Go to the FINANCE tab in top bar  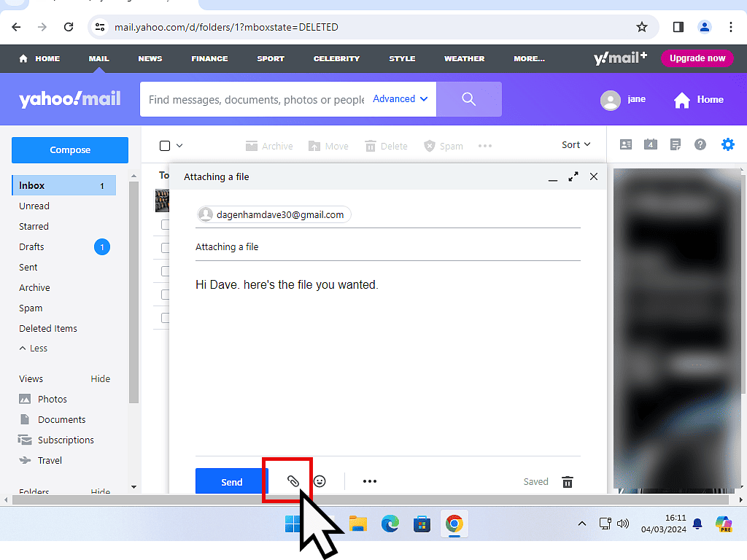(209, 58)
